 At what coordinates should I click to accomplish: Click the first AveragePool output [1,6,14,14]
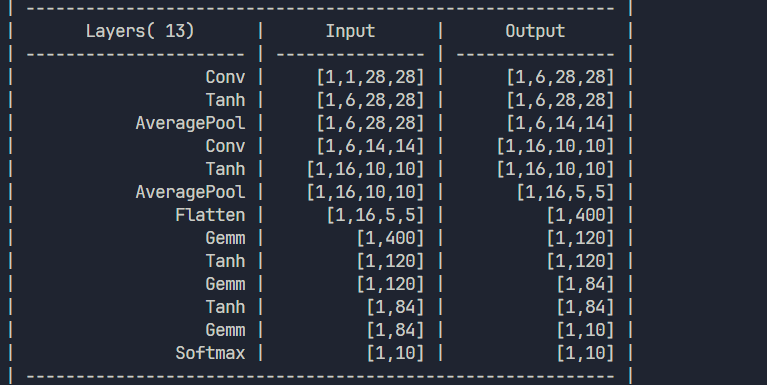[x=560, y=123]
